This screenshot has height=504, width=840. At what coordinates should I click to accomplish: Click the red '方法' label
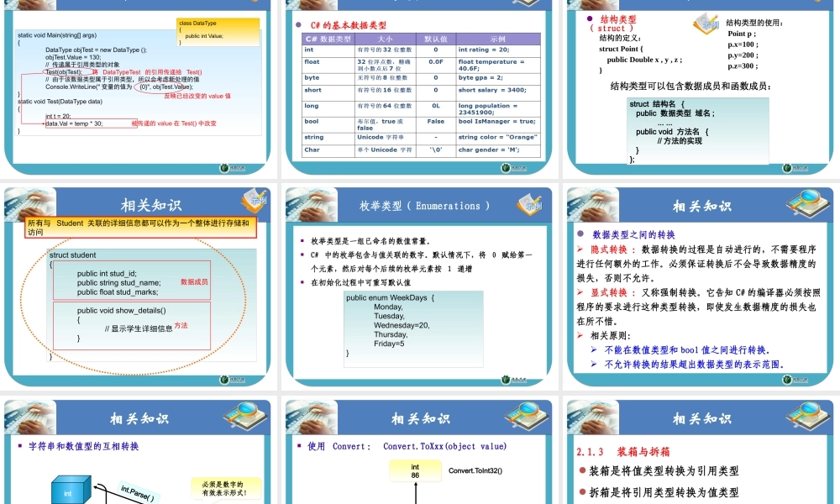tap(181, 325)
